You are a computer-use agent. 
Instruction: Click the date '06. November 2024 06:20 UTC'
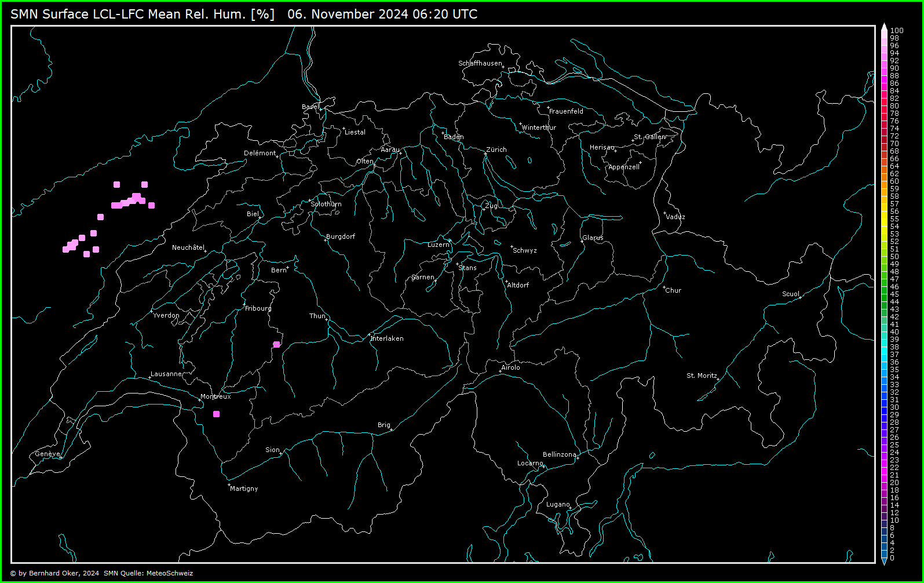coord(382,14)
